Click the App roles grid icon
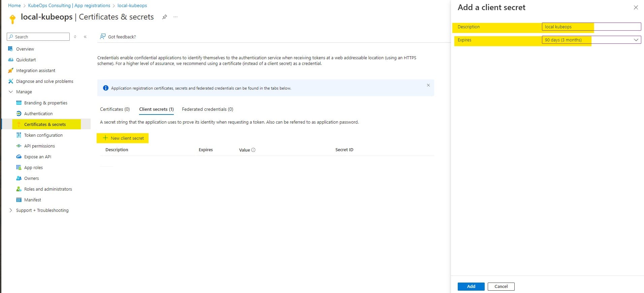This screenshot has height=293, width=644. 19,167
